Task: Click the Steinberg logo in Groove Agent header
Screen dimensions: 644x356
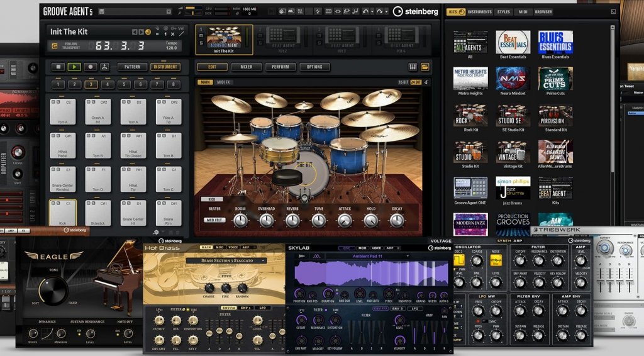Action: [x=416, y=11]
